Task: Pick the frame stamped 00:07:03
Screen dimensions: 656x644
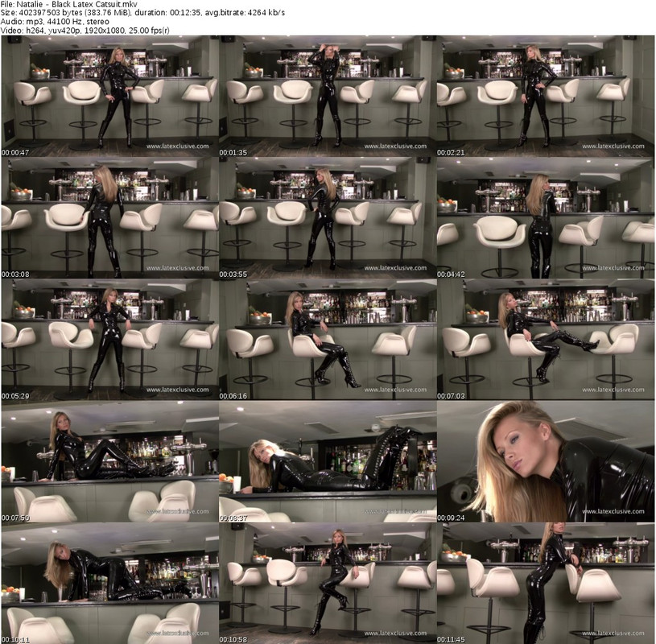Action: [546, 340]
